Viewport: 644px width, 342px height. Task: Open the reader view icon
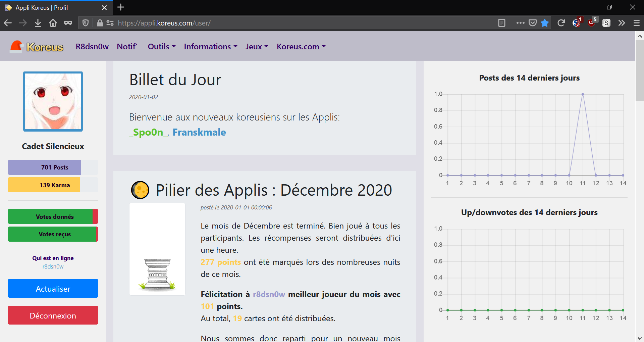click(502, 23)
